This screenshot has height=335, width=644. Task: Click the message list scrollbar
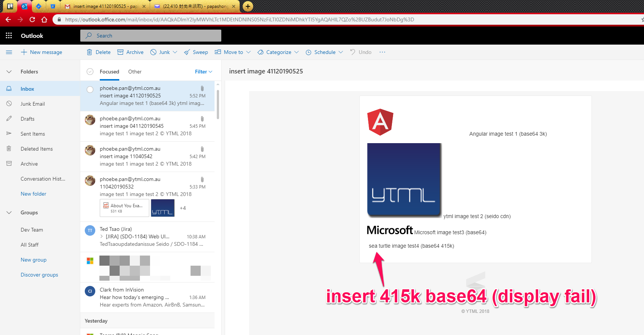pyautogui.click(x=218, y=105)
